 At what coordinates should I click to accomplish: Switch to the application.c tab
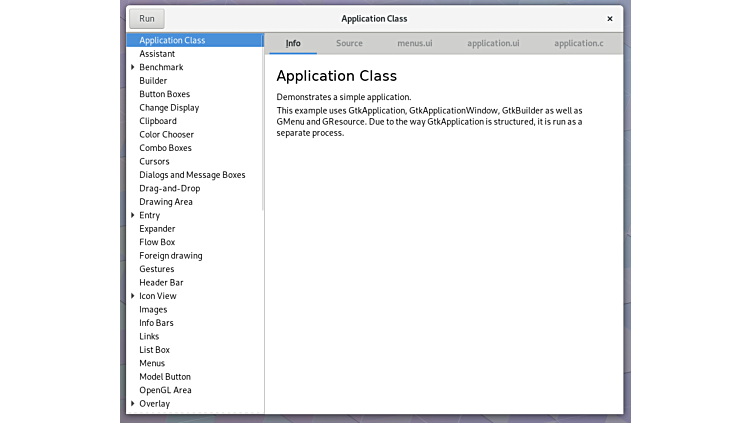(578, 44)
